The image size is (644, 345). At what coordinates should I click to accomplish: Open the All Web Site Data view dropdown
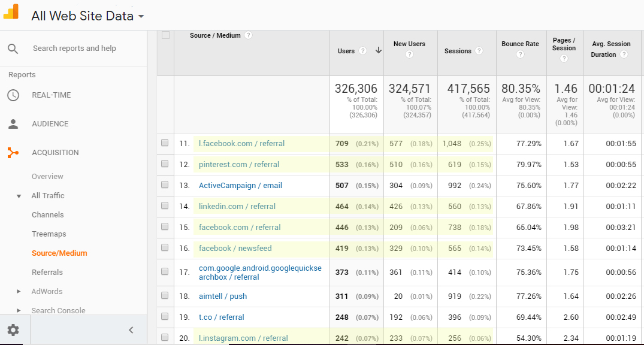(x=87, y=16)
